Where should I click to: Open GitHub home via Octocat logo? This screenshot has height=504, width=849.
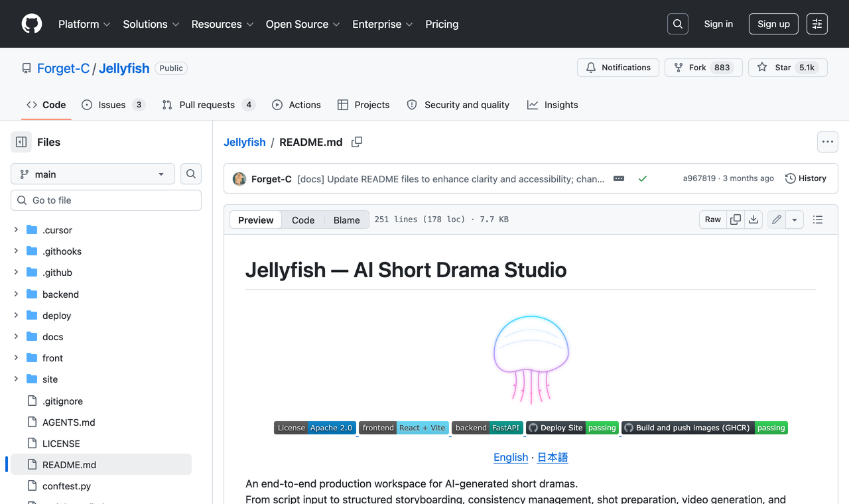pos(32,24)
